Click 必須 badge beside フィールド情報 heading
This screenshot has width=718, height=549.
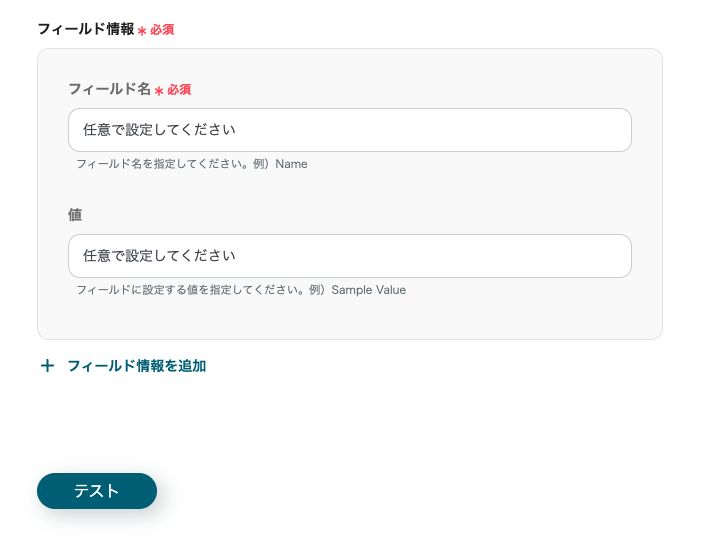coord(162,30)
